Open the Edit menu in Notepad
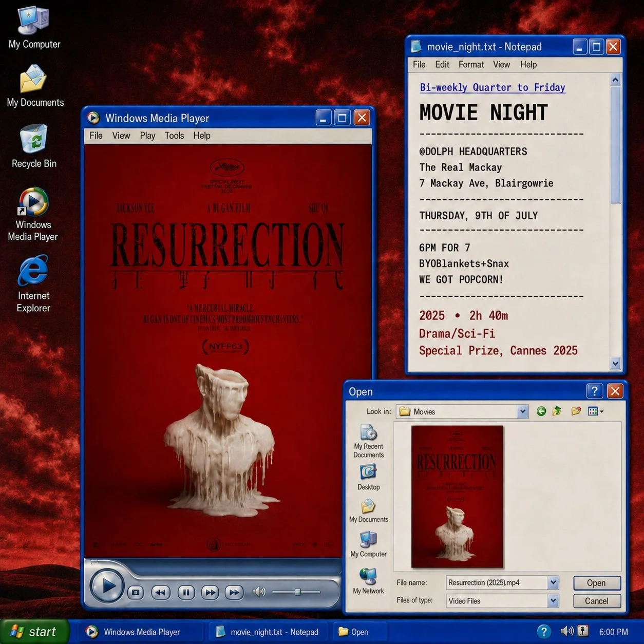644x644 pixels. pyautogui.click(x=442, y=64)
